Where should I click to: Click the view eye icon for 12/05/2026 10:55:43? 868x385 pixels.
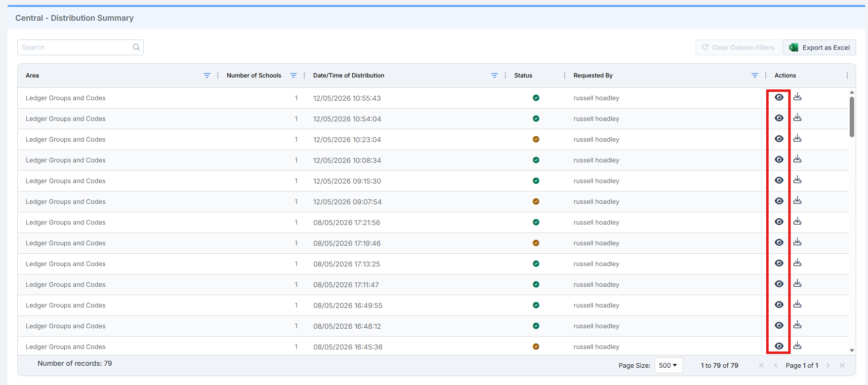click(779, 97)
